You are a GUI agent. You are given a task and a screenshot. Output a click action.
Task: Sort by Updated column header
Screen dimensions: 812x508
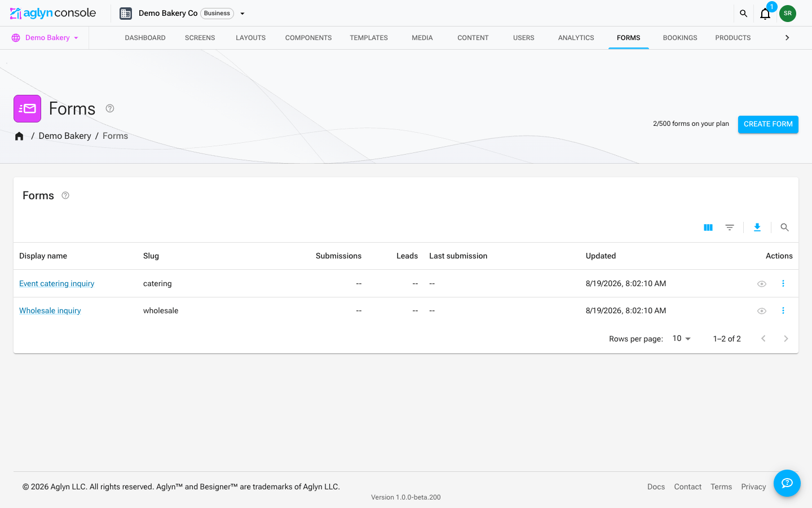click(x=601, y=256)
